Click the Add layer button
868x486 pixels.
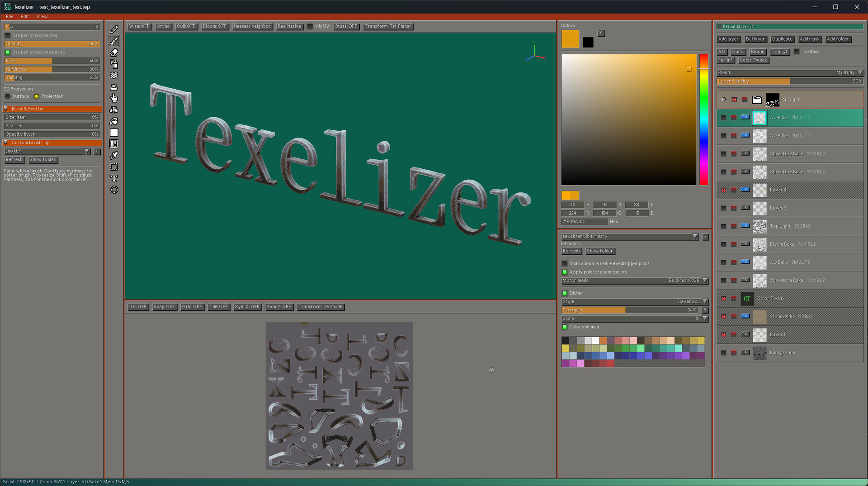click(x=728, y=39)
